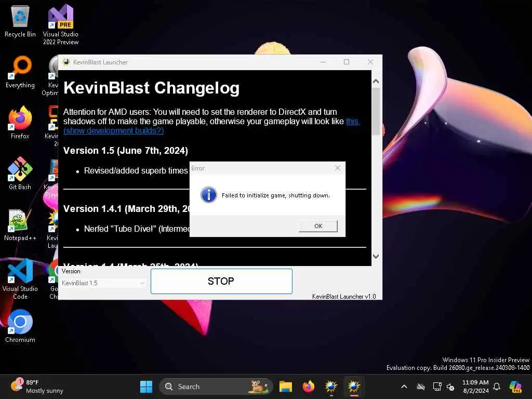Select Visual Studio 2022 Preview desktop icon
The image size is (532, 399).
pyautogui.click(x=61, y=25)
